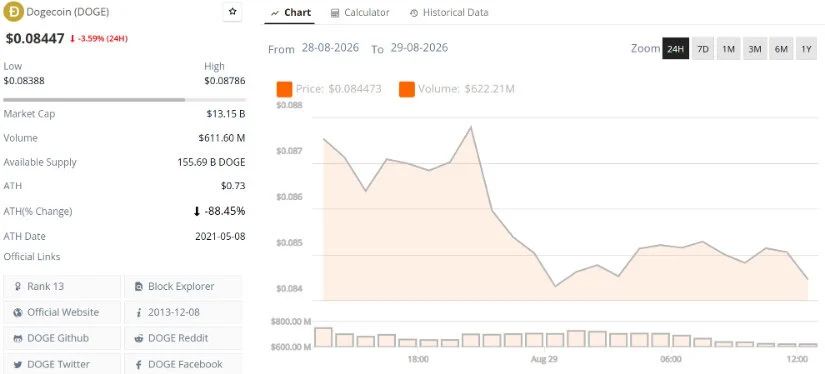Click the Low/High price range bar
The width and height of the screenshot is (825, 374).
[124, 99]
